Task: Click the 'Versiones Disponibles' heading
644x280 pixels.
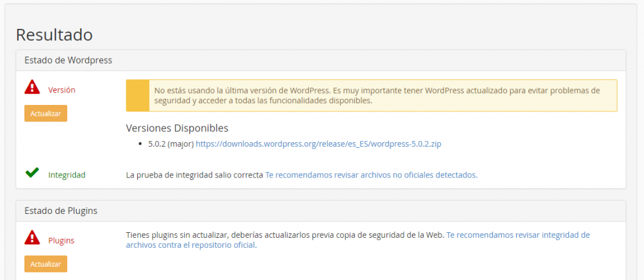Action: coord(177,128)
